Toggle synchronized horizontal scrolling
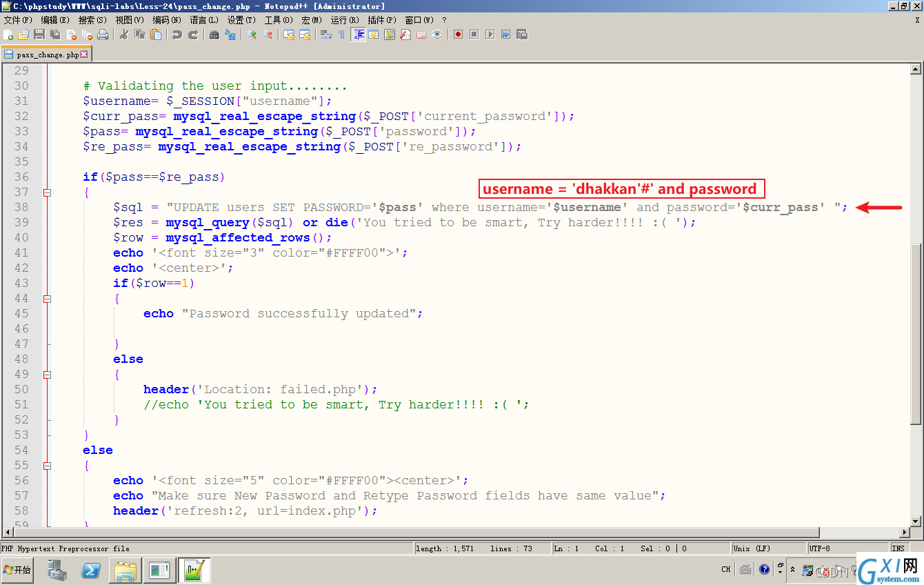The height and width of the screenshot is (585, 924). click(305, 34)
